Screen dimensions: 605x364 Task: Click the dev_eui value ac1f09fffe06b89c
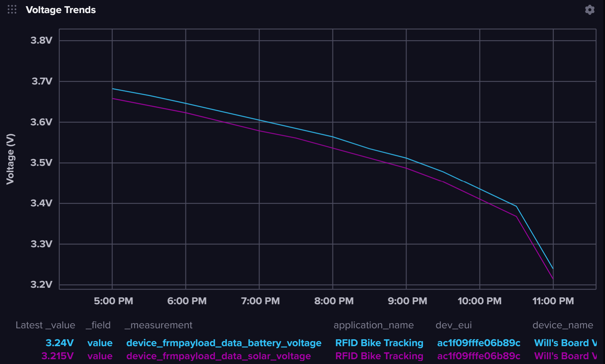[479, 342]
